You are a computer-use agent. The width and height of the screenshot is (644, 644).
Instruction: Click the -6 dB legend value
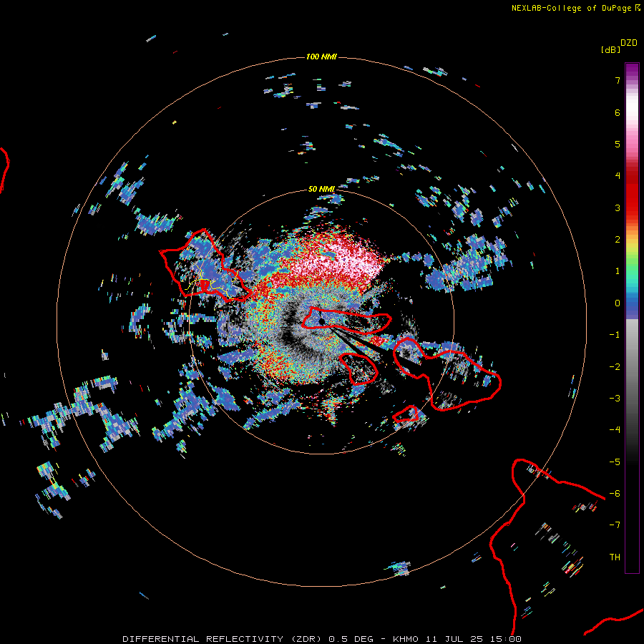(615, 494)
